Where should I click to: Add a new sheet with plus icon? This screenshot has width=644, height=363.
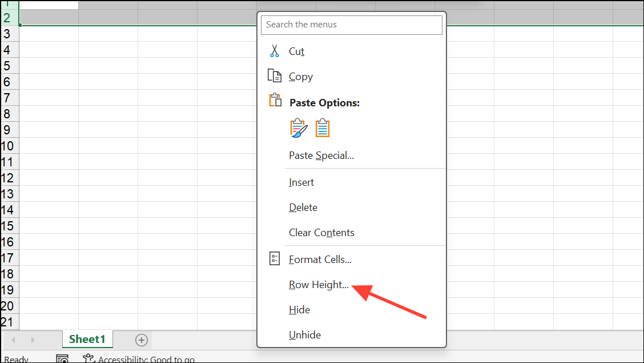(141, 340)
